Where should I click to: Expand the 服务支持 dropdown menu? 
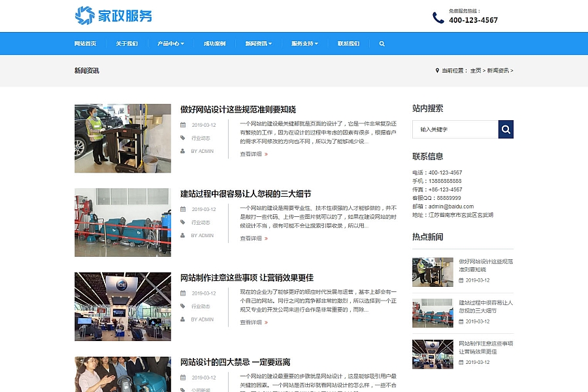point(305,44)
